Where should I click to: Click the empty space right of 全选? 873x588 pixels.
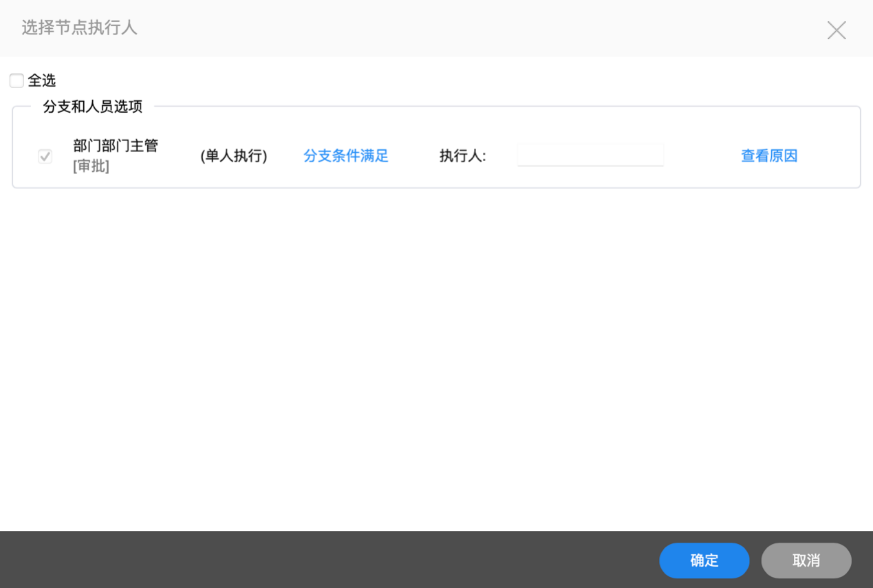point(413,81)
